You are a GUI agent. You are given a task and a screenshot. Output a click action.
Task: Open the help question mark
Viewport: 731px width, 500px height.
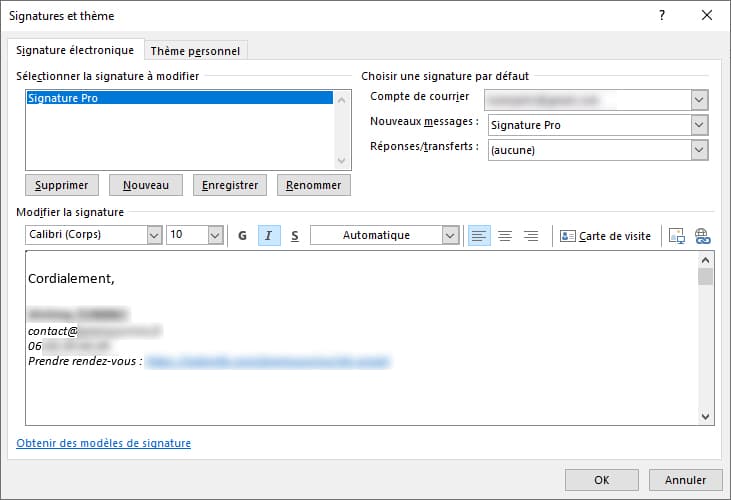[x=661, y=16]
